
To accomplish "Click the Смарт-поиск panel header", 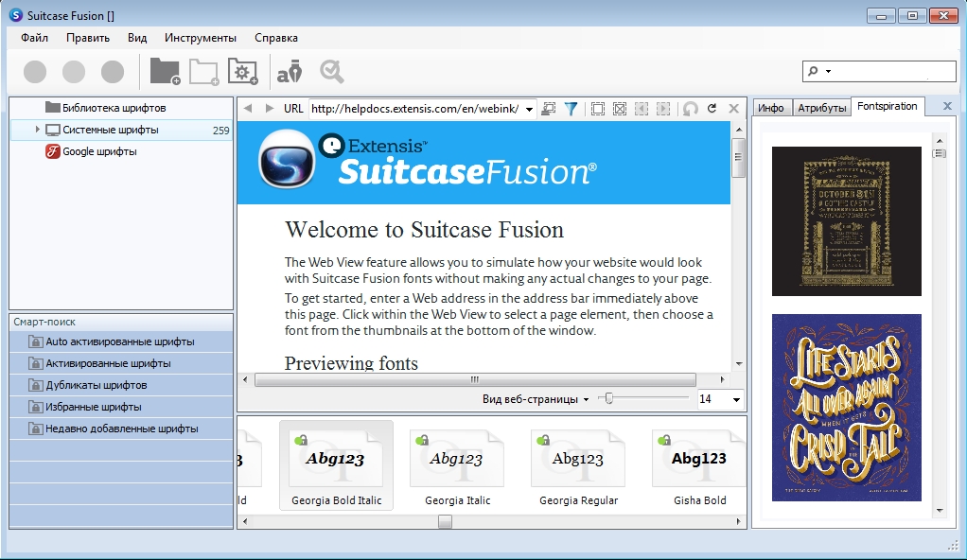I will tap(121, 322).
